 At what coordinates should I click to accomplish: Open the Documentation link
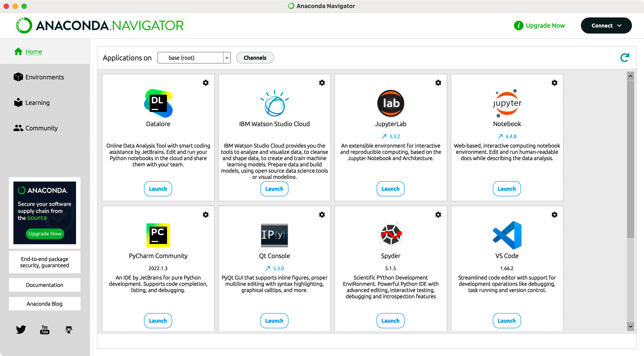pos(44,285)
